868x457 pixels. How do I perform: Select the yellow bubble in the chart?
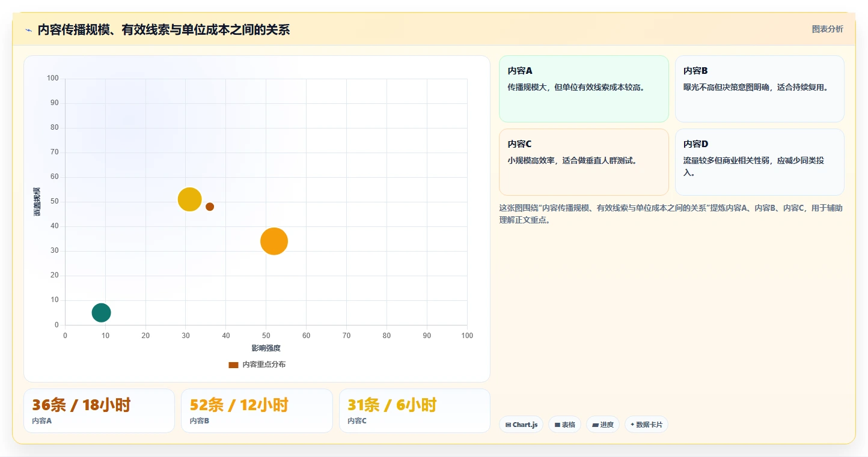[189, 199]
